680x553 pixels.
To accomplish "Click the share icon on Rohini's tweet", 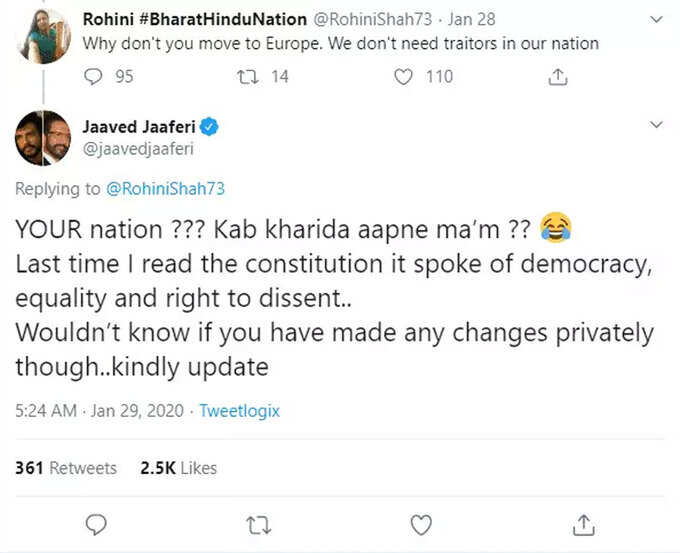I will pyautogui.click(x=558, y=77).
